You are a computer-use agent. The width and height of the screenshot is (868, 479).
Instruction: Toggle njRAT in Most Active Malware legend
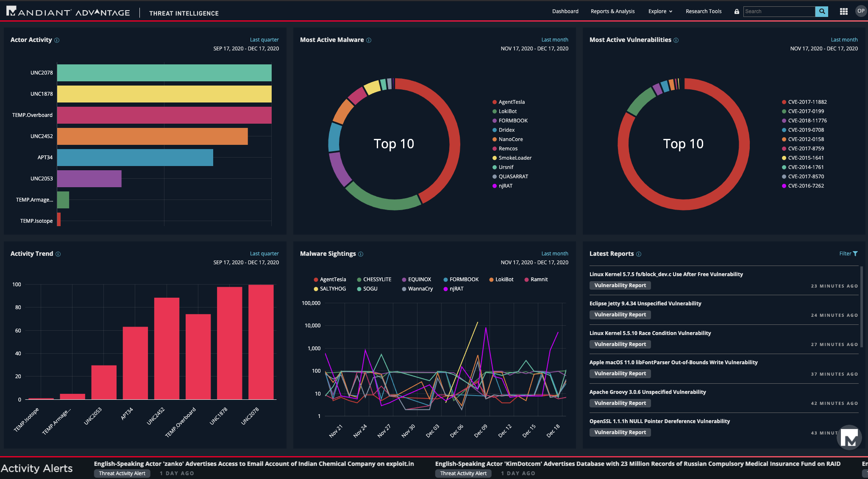pyautogui.click(x=502, y=186)
